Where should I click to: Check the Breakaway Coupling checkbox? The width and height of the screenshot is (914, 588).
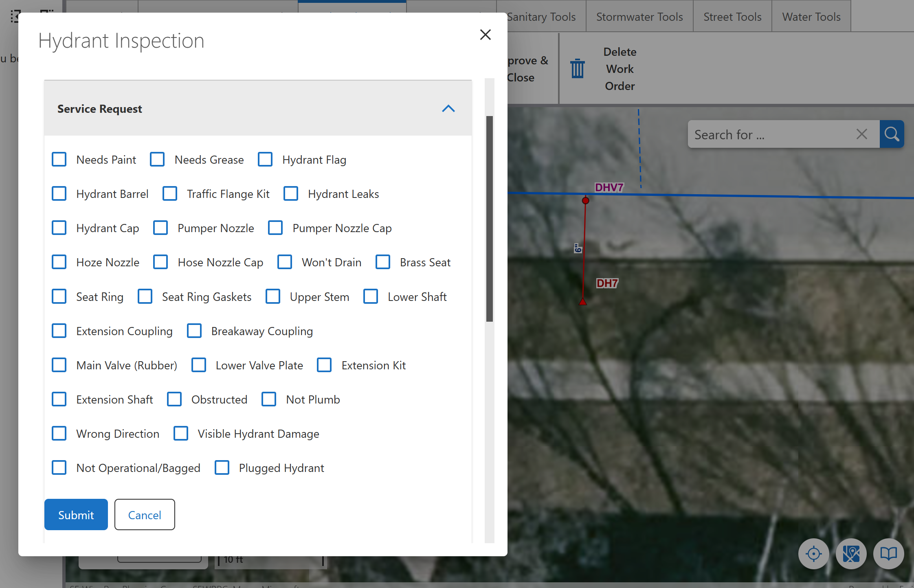[x=194, y=331]
